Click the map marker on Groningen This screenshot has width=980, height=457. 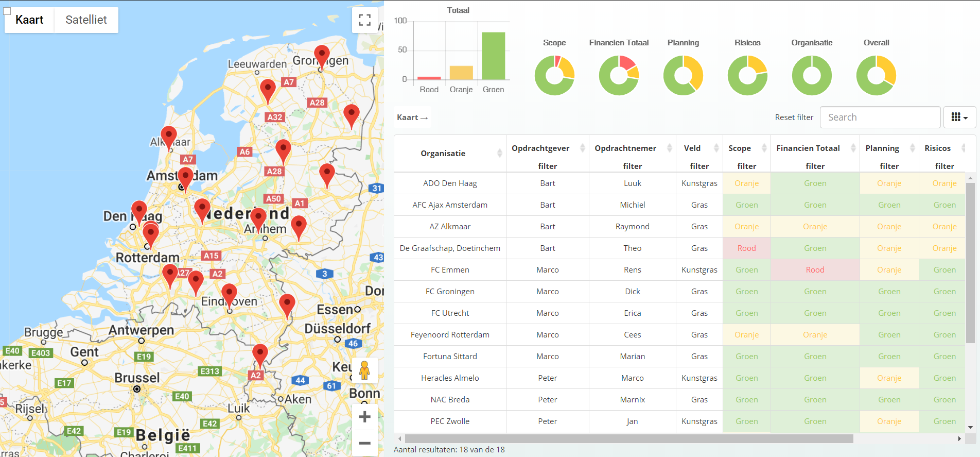[322, 55]
